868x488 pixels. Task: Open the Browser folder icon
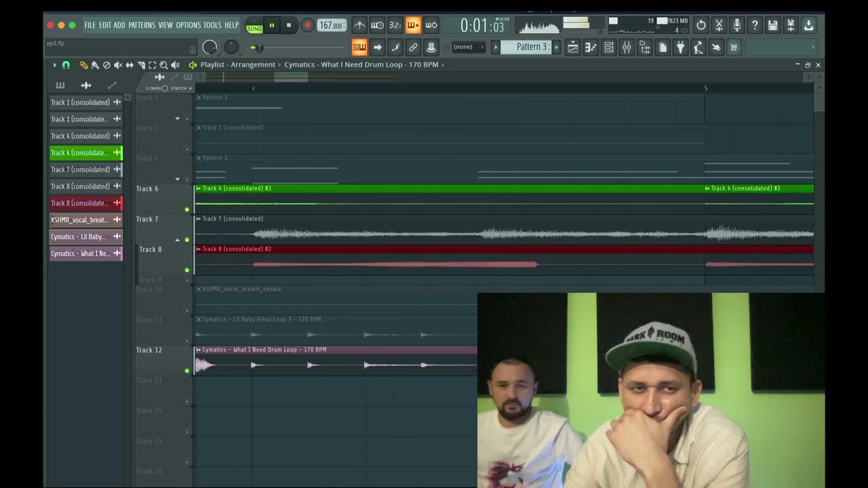click(x=645, y=47)
